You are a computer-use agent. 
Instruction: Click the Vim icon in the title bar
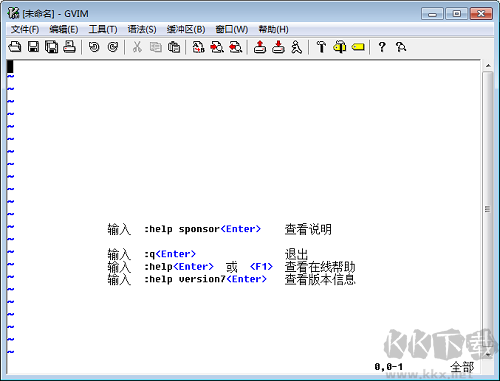point(13,13)
